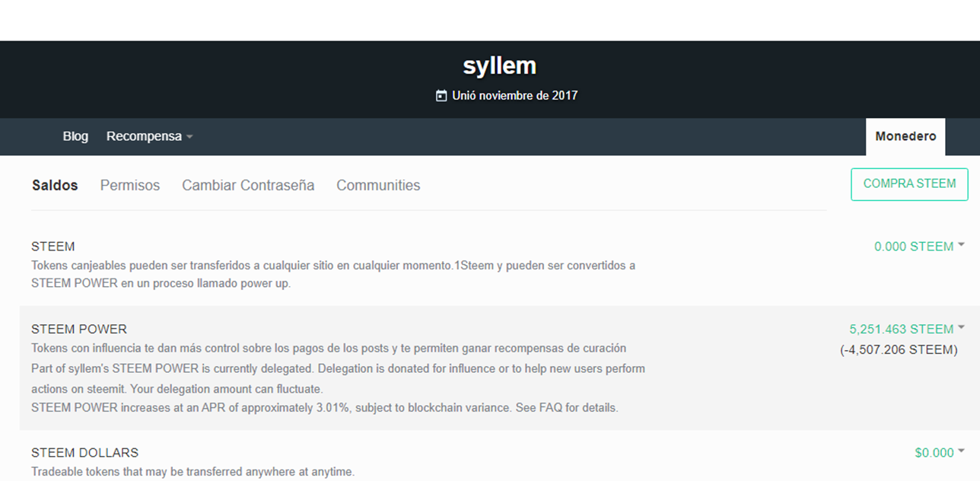Click the calendar icon beside join date
This screenshot has height=481, width=980.
click(x=441, y=96)
